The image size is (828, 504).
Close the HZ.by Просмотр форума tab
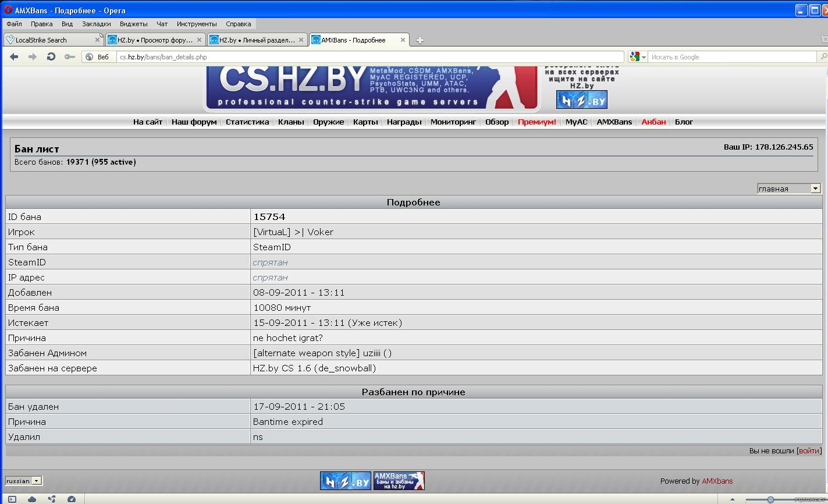pyautogui.click(x=199, y=40)
